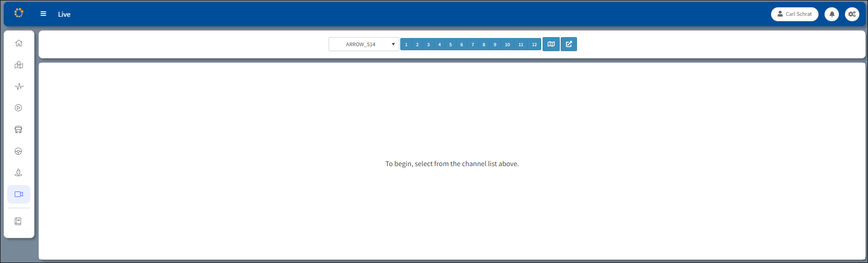Open the bus vehicles sidebar icon
868x263 pixels.
coord(19,129)
